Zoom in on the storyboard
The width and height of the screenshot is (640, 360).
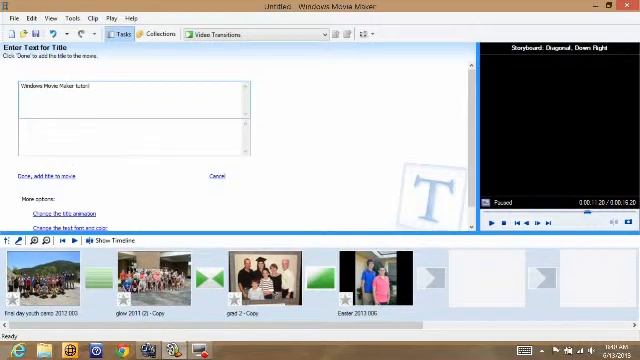34,241
